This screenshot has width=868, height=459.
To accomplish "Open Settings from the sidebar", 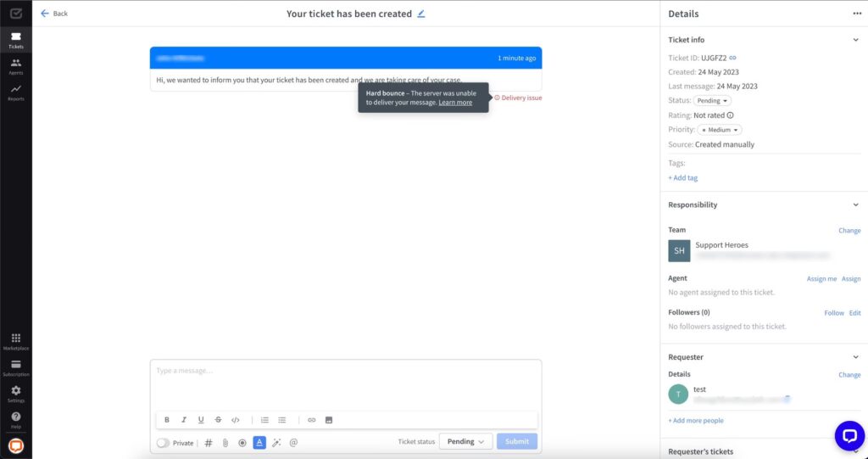I will click(16, 394).
